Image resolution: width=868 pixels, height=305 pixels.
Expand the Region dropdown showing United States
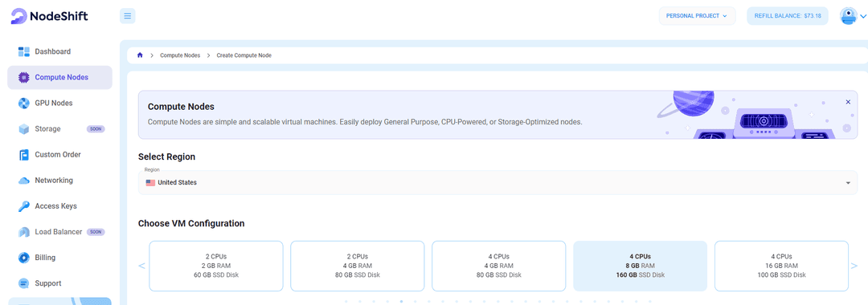point(497,182)
